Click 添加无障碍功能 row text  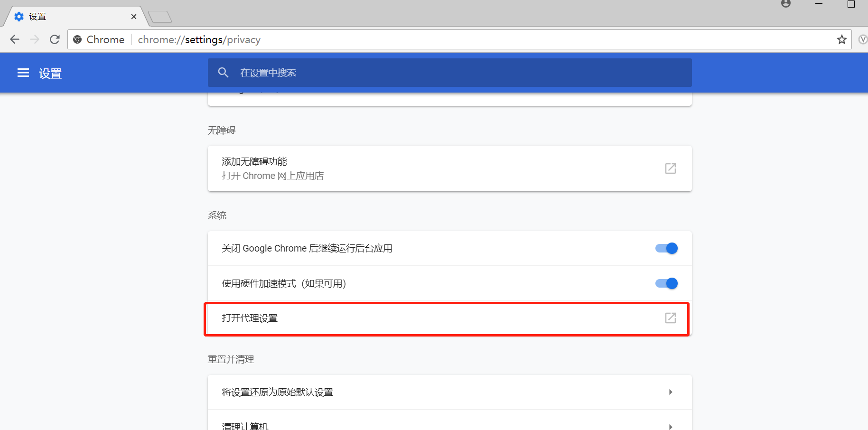click(x=254, y=162)
